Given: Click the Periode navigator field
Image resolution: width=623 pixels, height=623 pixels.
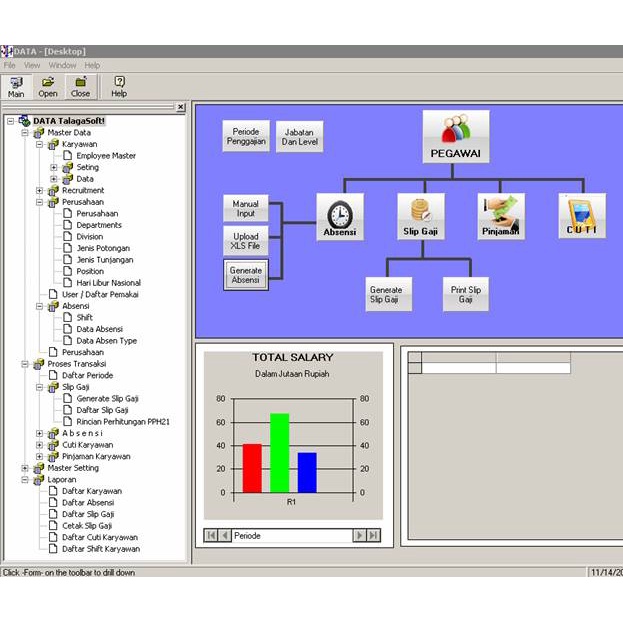Looking at the screenshot, I should 292,536.
